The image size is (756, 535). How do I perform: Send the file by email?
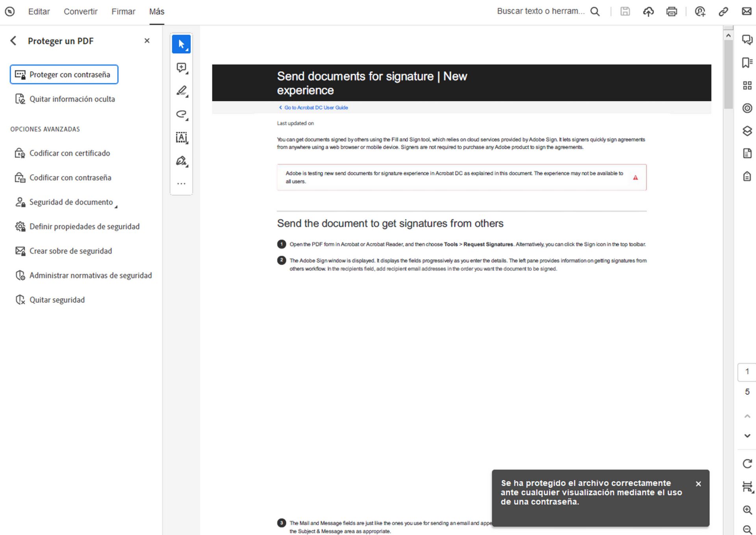click(747, 11)
